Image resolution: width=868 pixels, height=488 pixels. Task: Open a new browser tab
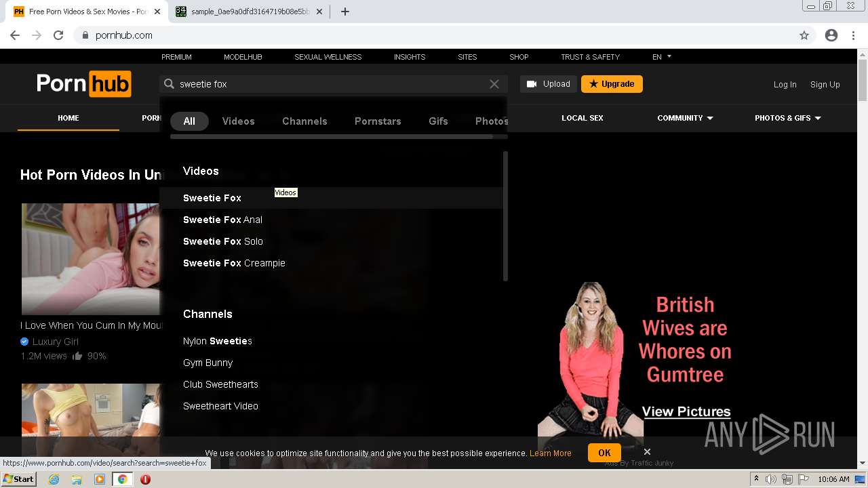(x=344, y=12)
